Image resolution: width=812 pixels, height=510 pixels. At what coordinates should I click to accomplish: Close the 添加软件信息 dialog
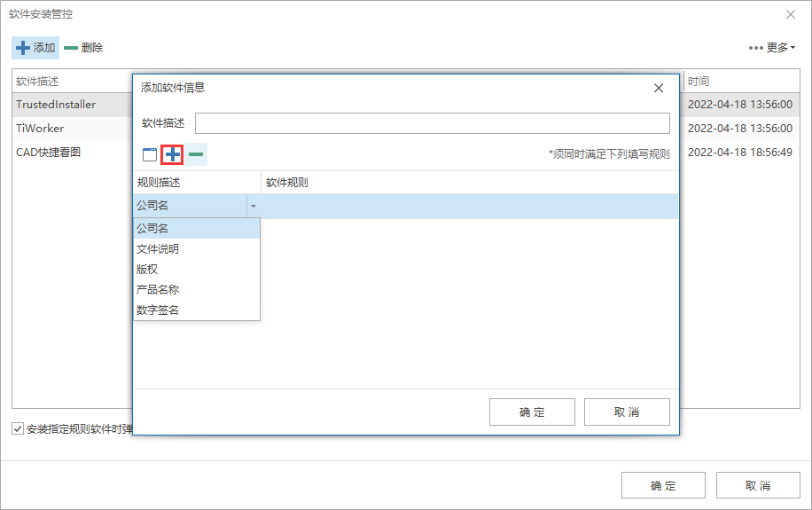[658, 88]
